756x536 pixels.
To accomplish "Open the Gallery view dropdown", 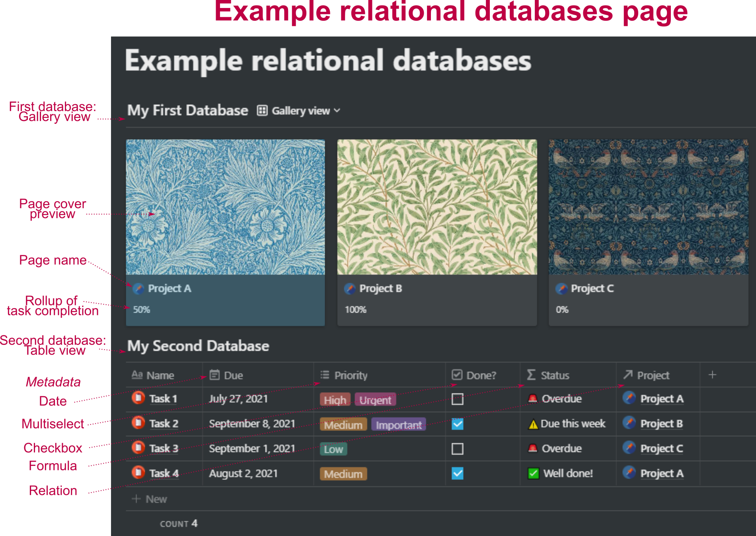I will (306, 111).
